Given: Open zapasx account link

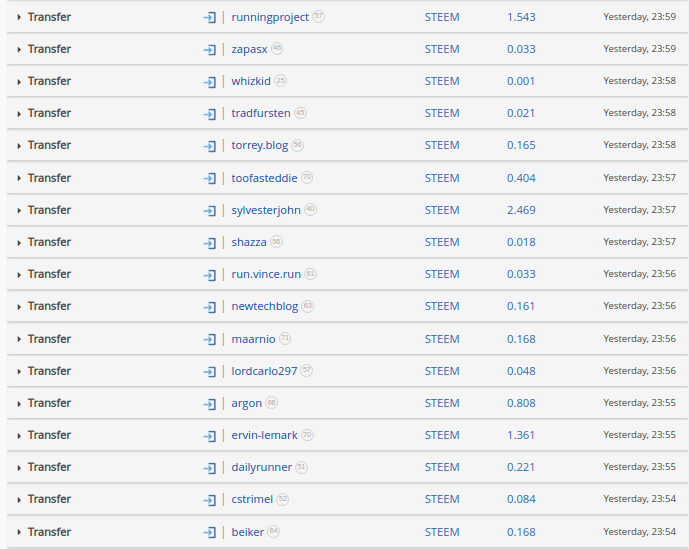Looking at the screenshot, I should point(249,50).
